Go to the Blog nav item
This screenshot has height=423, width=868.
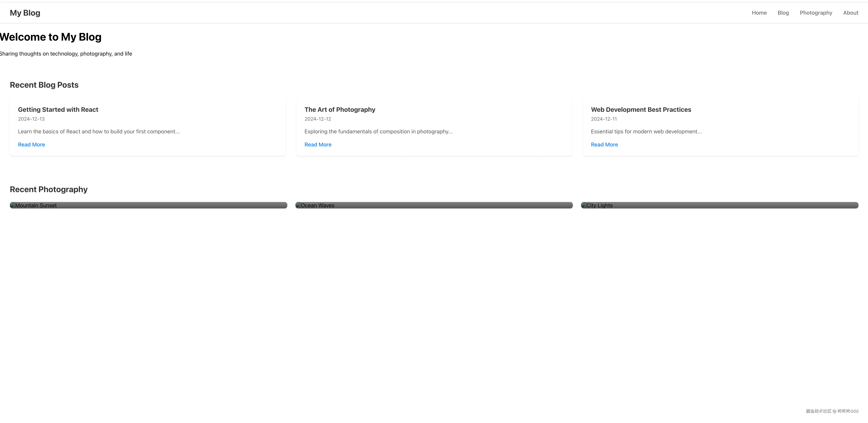[783, 13]
